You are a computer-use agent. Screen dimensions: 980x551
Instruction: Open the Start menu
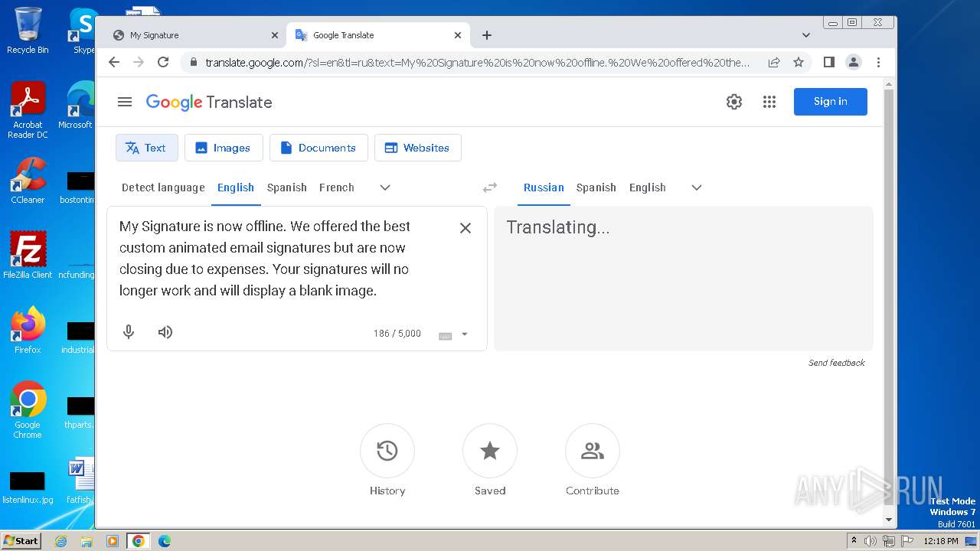coord(21,540)
